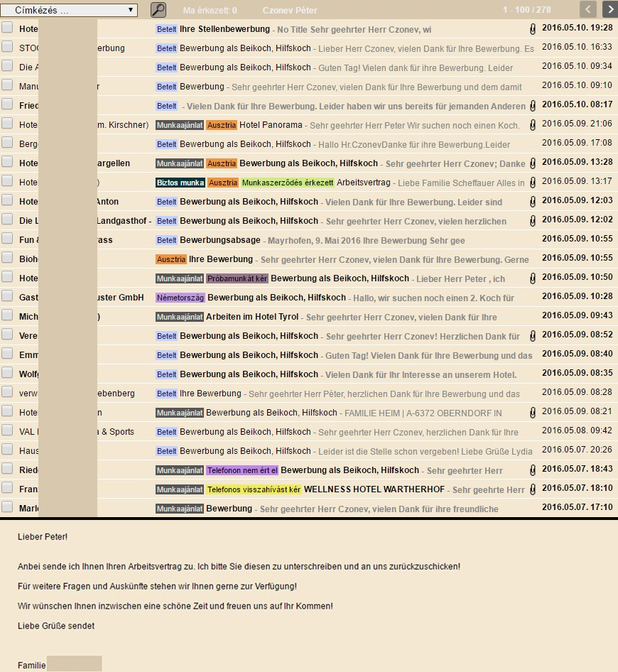This screenshot has height=672, width=618.
Task: Open the email with subject Hotel Panorama
Action: tap(271, 125)
